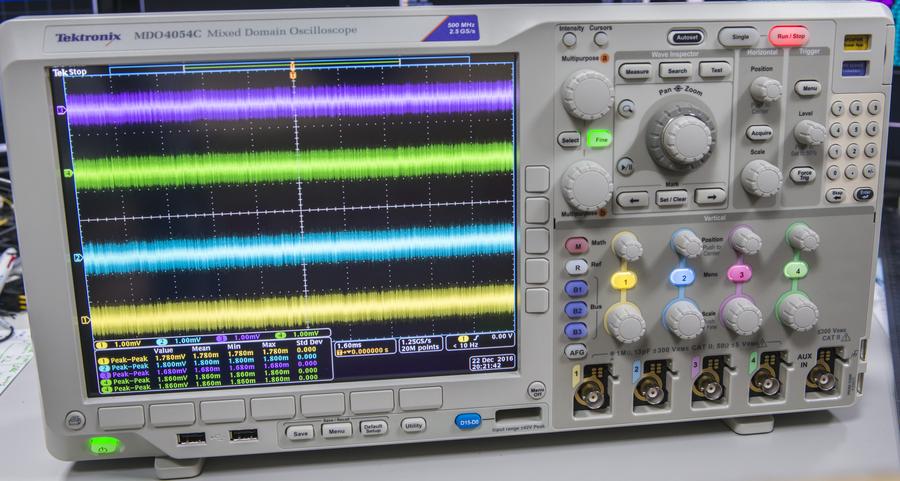
Task: Click the Set / Clear mark button
Action: pos(672,199)
